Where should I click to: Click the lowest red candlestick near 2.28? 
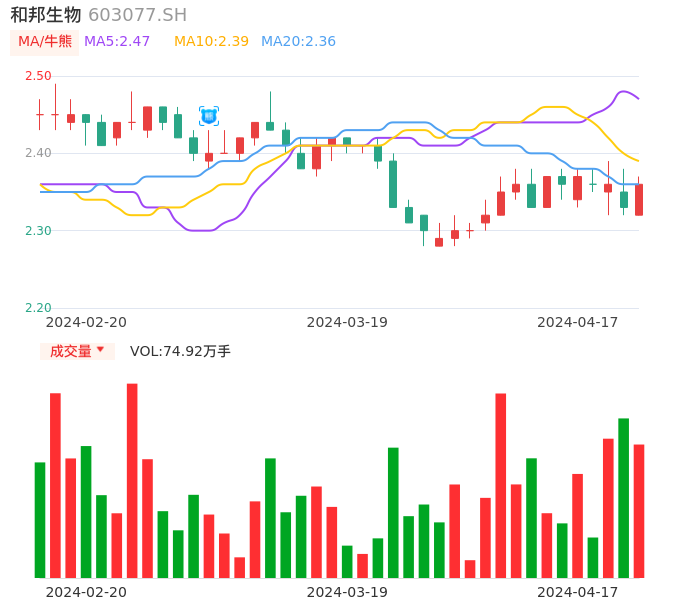(x=439, y=242)
